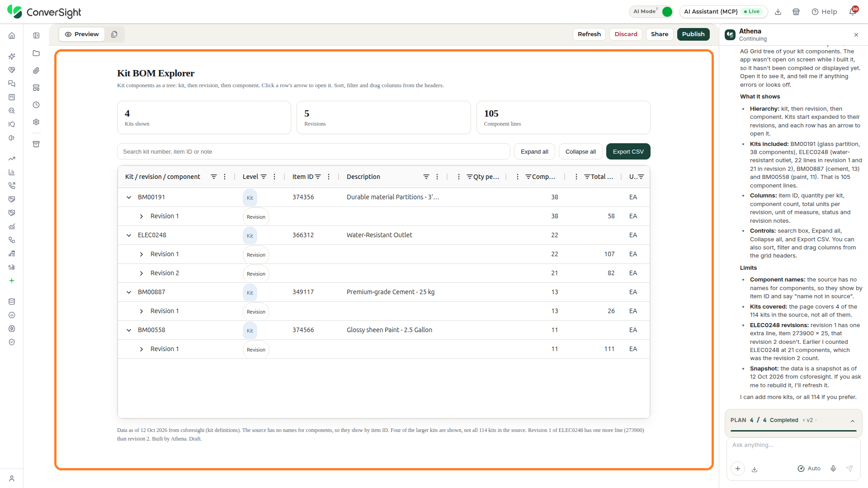The image size is (868, 488).
Task: Click the Discard button
Action: coord(626,34)
